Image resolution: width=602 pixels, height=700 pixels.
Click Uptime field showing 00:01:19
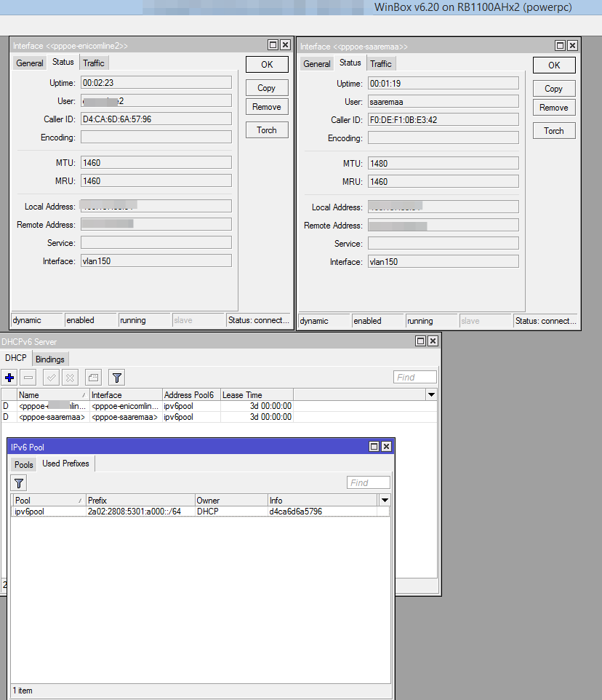click(x=444, y=84)
